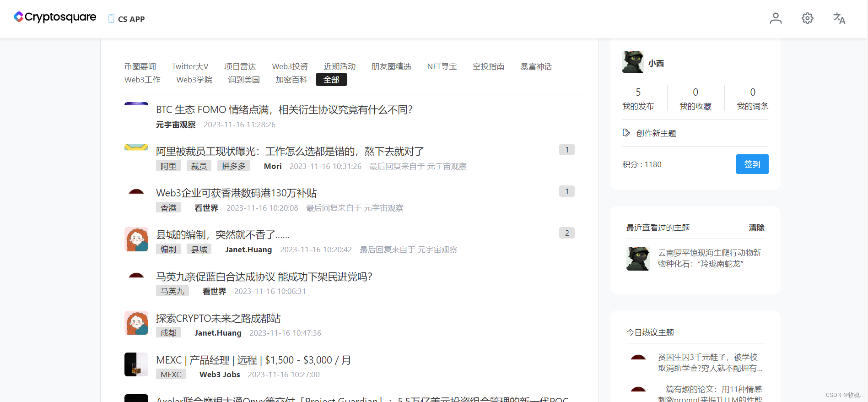Click the 成都 tag
The image size is (868, 402).
click(x=168, y=332)
